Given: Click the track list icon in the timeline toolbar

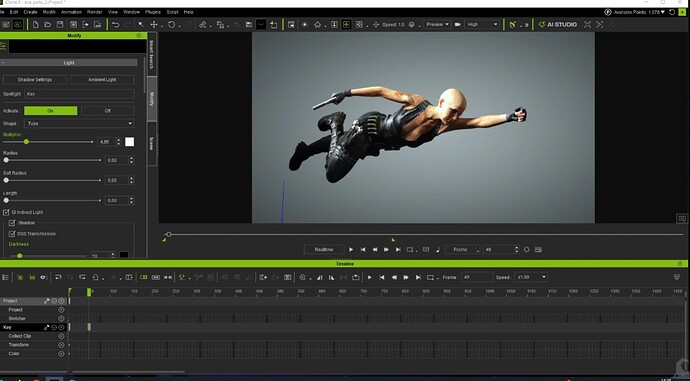Looking at the screenshot, I should [6, 277].
